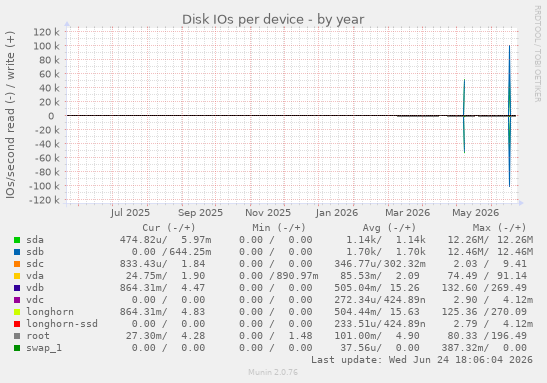Select the 'longhorn-ssd' legend label
Viewport: 547px width, 383px height.
point(62,324)
